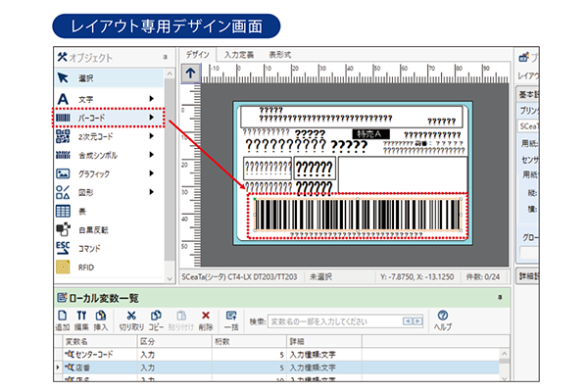Click the コマンド ESC command tool
Viewport: 588px width, 392px height.
(x=91, y=248)
